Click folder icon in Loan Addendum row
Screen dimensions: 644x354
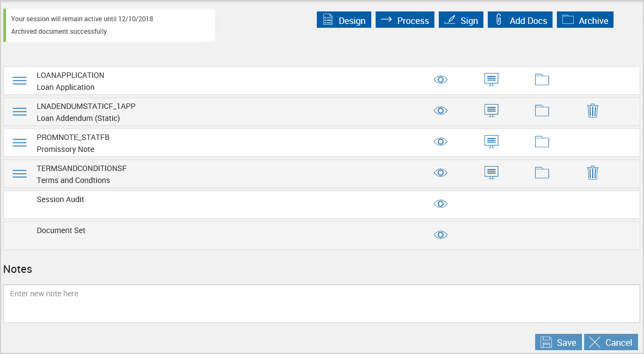(542, 111)
